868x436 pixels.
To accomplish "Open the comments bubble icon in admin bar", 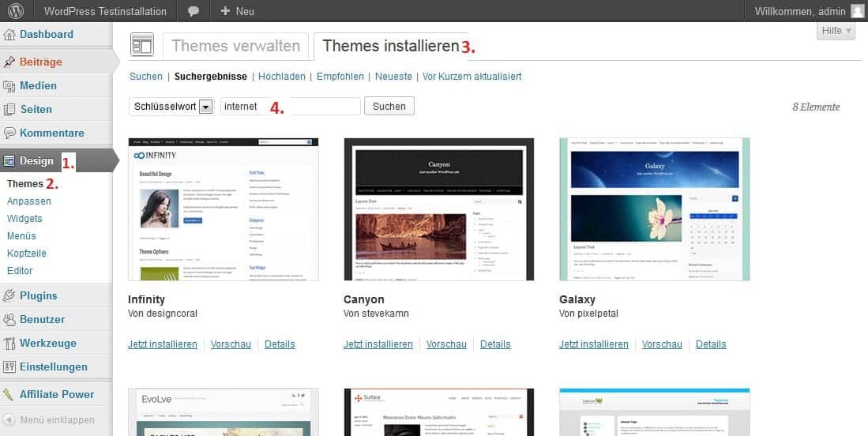I will pyautogui.click(x=194, y=12).
